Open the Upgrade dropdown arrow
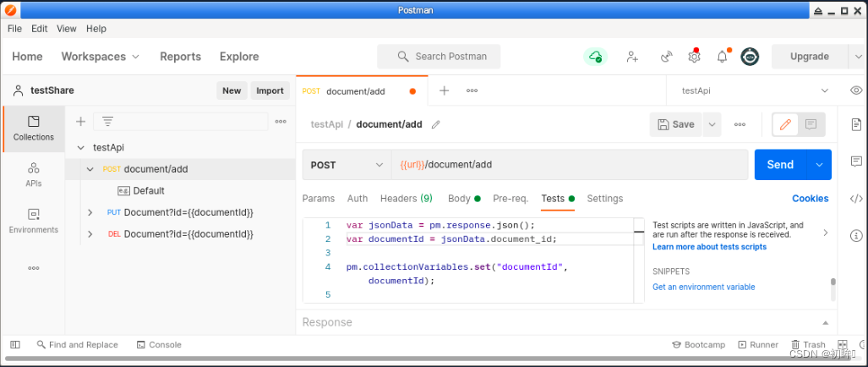The width and height of the screenshot is (868, 367). point(858,57)
